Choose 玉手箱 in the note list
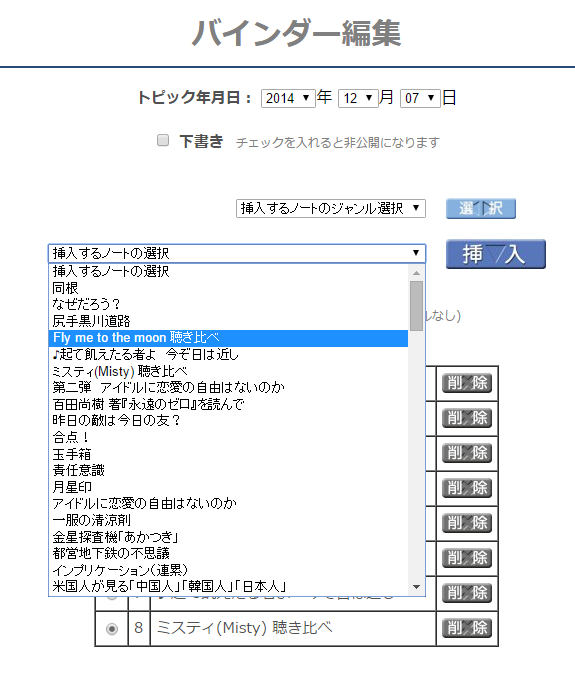 coord(228,454)
